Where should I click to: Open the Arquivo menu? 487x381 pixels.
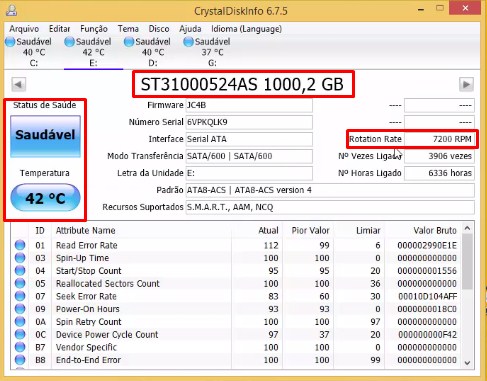[x=24, y=29]
